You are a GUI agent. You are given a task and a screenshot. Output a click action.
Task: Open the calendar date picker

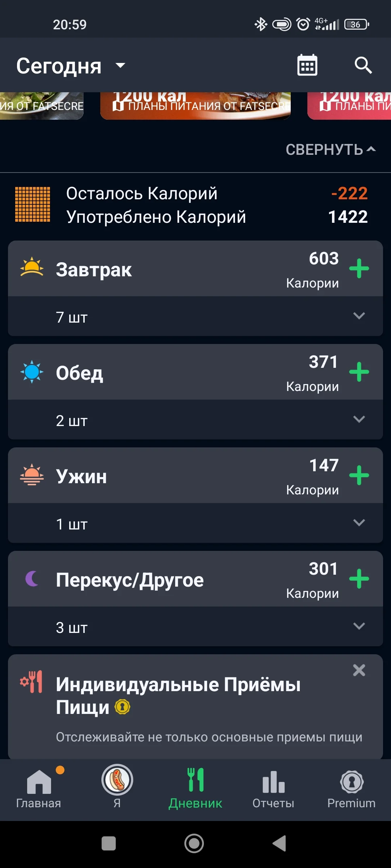pos(307,65)
